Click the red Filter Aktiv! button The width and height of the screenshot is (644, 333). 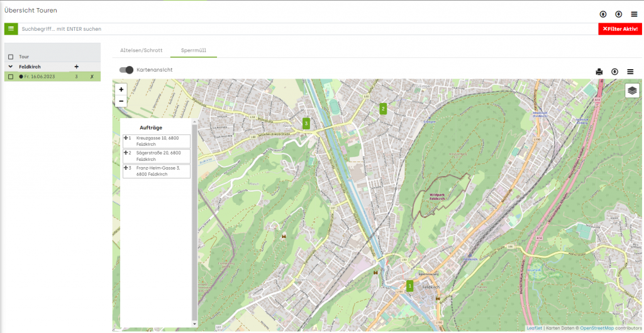[619, 29]
